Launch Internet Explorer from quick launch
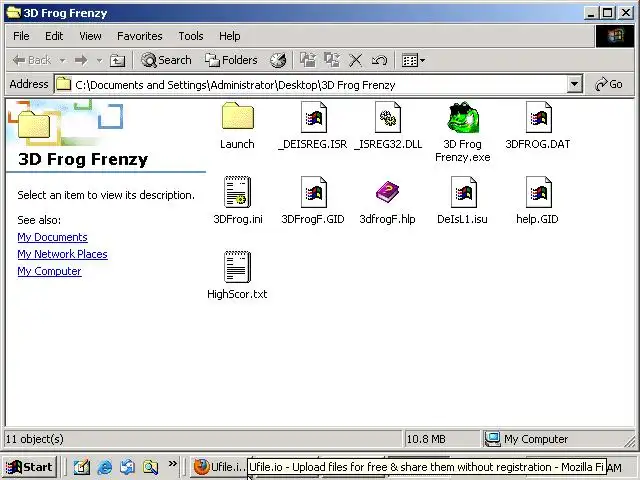640x480 pixels. 105,467
